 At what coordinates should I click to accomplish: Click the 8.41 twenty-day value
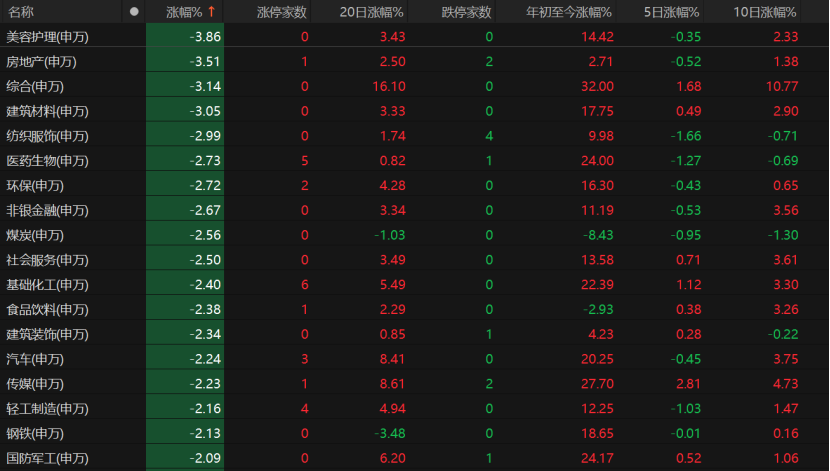tap(393, 359)
